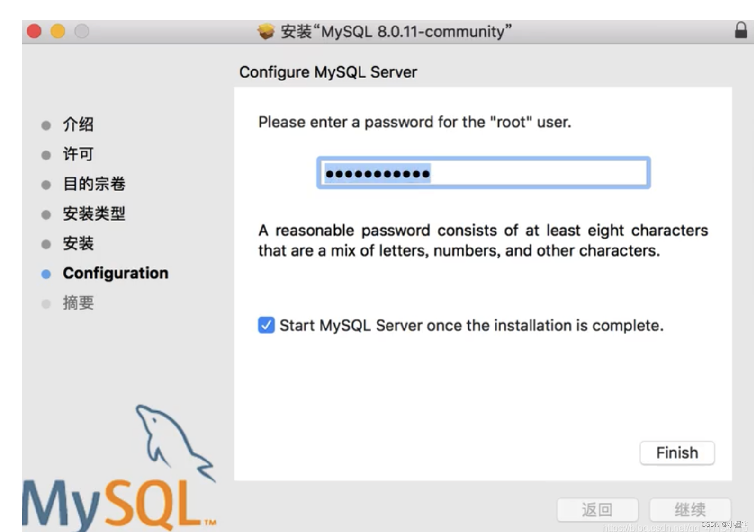
Task: Select the 许可 step in sidebar
Action: [x=78, y=154]
